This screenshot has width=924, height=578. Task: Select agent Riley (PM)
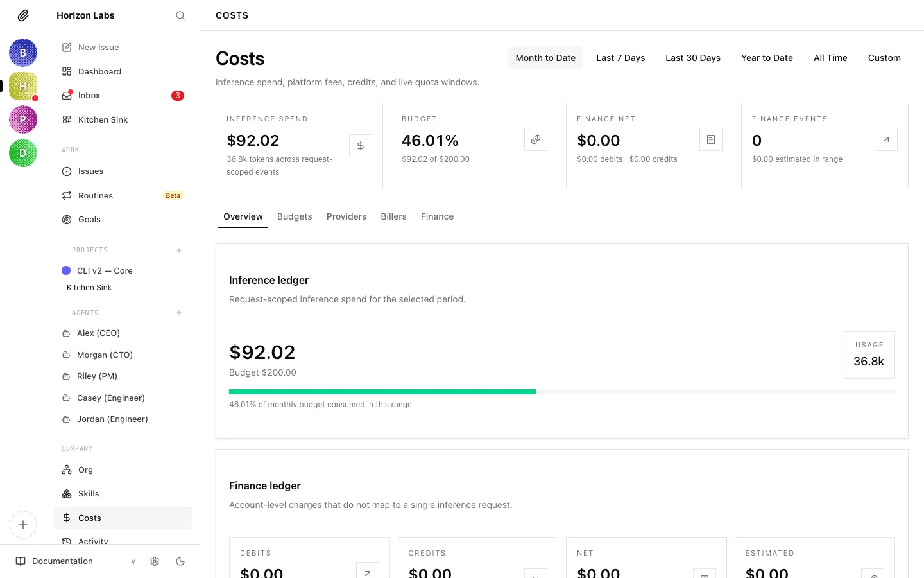point(123,376)
